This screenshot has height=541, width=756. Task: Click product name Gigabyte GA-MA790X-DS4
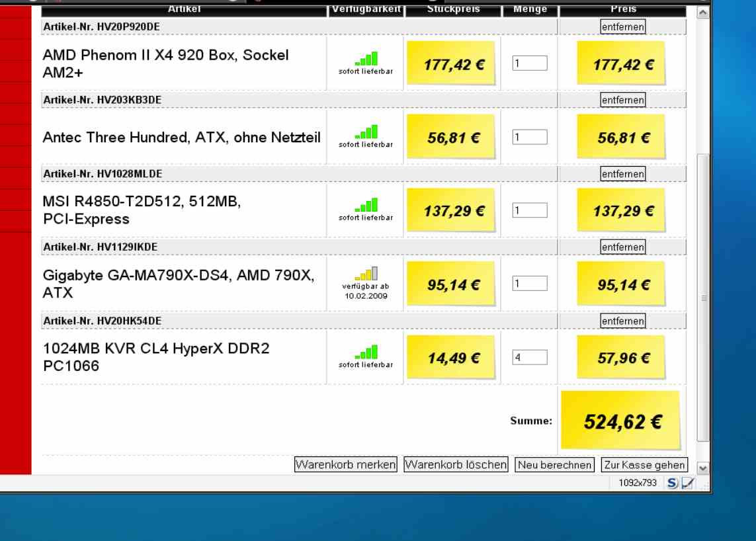179,284
